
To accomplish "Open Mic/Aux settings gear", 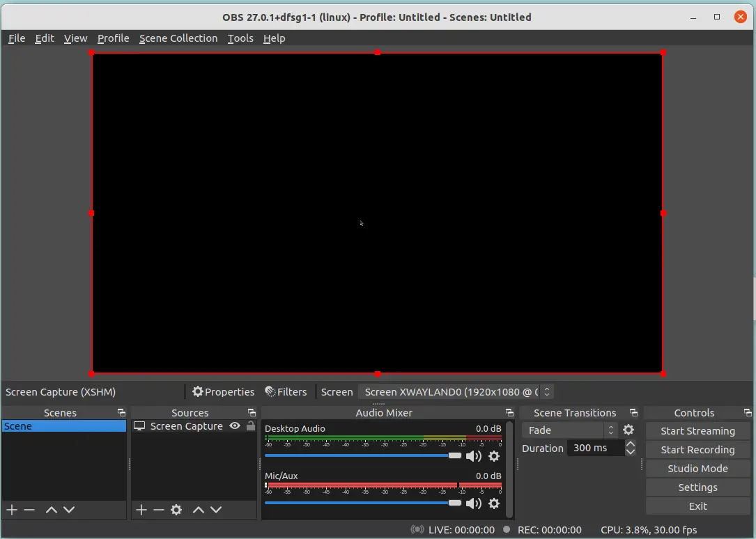I will pos(494,503).
